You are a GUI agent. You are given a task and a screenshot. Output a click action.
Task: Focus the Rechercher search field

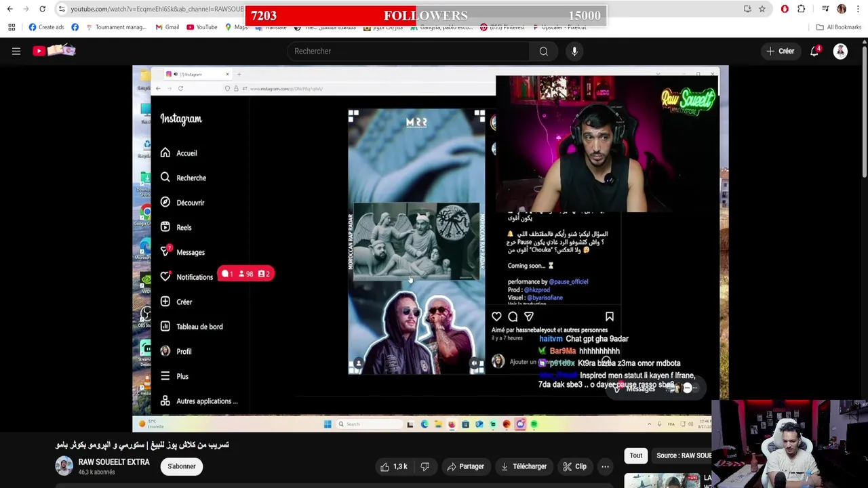point(409,51)
